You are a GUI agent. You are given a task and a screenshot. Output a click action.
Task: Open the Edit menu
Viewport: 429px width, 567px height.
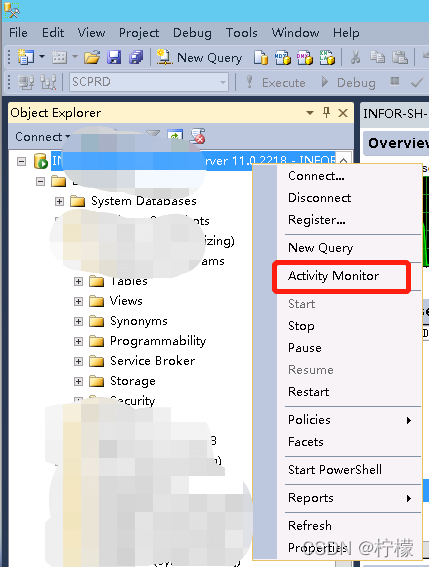point(53,33)
